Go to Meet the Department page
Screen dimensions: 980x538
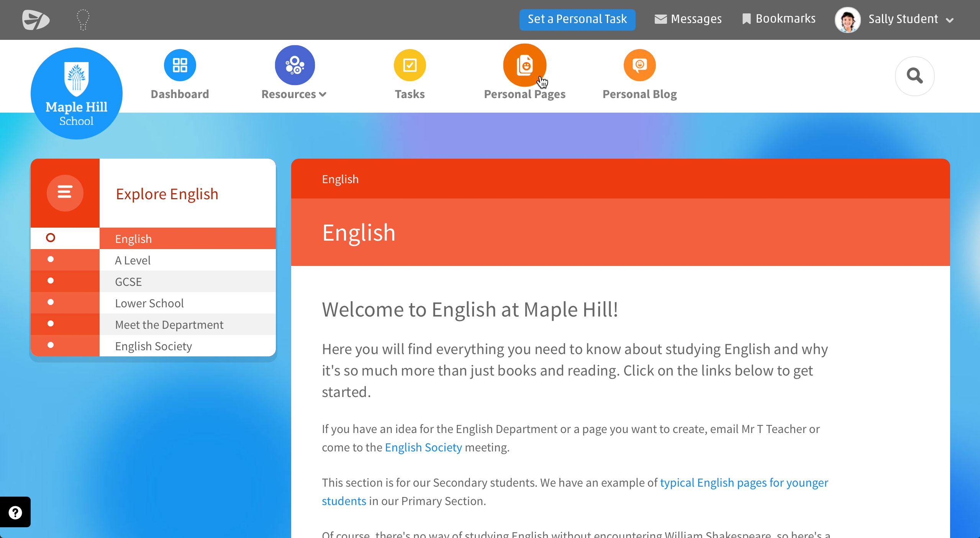[169, 325]
